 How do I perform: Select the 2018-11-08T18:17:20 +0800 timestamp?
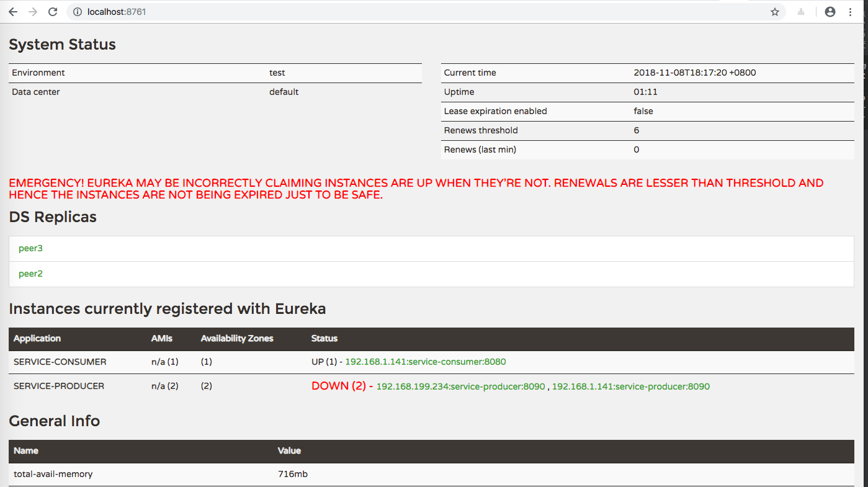(695, 73)
